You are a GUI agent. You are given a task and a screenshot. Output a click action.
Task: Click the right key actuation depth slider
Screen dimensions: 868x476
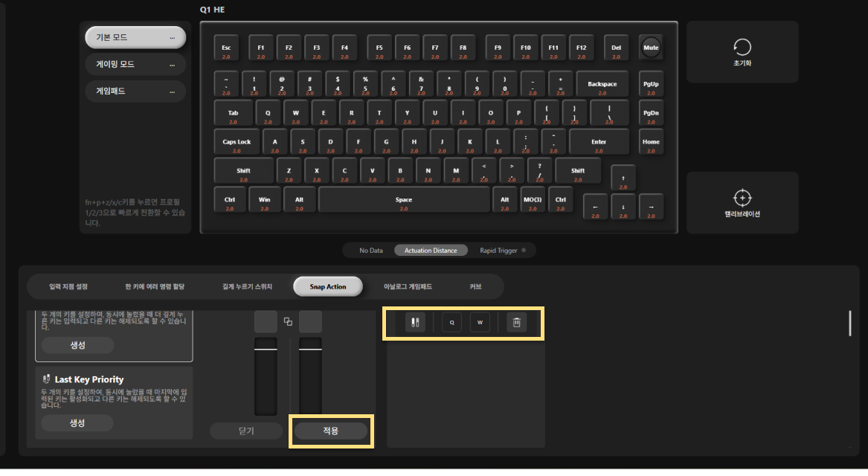[x=311, y=376]
